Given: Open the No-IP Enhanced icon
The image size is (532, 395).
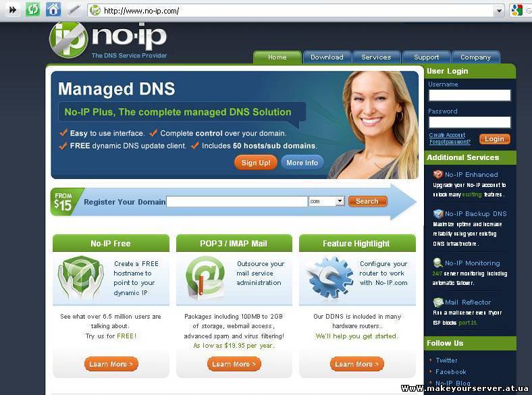Looking at the screenshot, I should [x=437, y=174].
